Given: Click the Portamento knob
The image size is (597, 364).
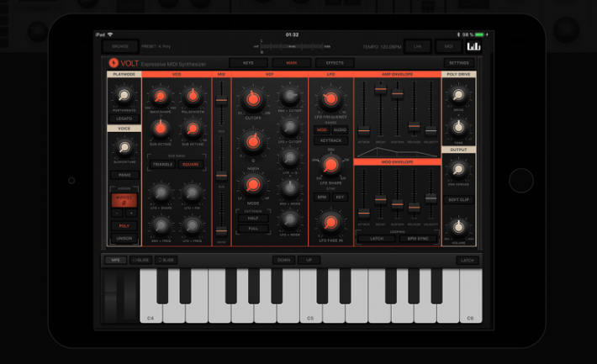Looking at the screenshot, I should coord(124,95).
